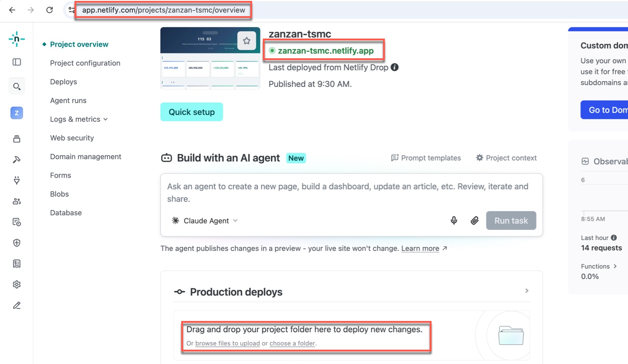
Task: Click info icon beside Netlify Drop
Action: (x=395, y=67)
